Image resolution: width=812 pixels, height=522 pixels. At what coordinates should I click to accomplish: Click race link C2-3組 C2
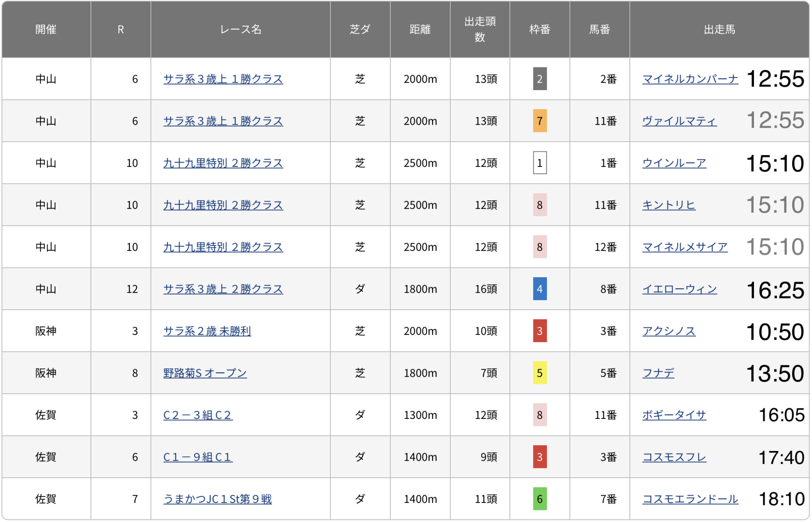point(198,415)
